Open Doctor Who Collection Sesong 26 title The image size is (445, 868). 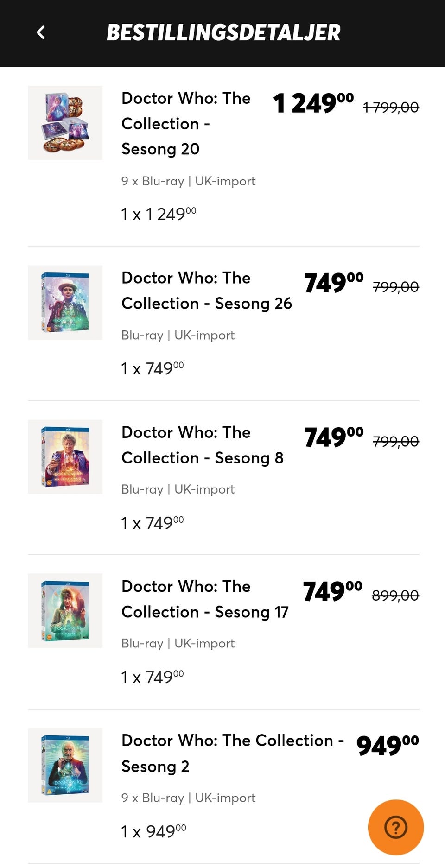(206, 291)
